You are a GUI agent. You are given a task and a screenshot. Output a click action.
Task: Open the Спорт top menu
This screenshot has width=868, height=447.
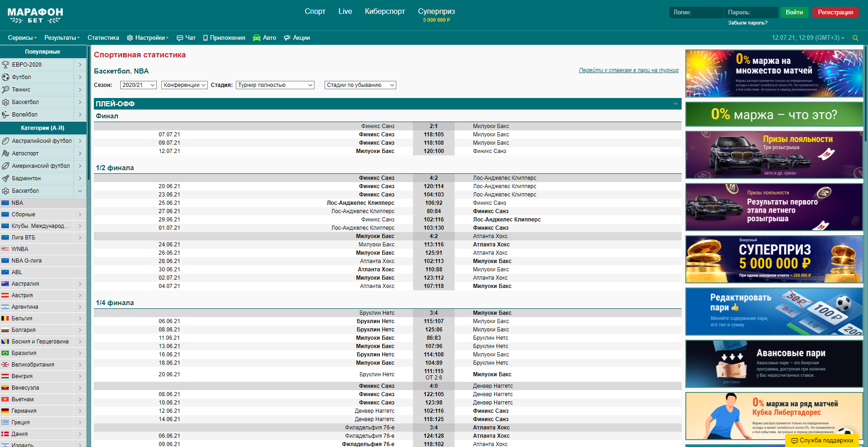[315, 12]
